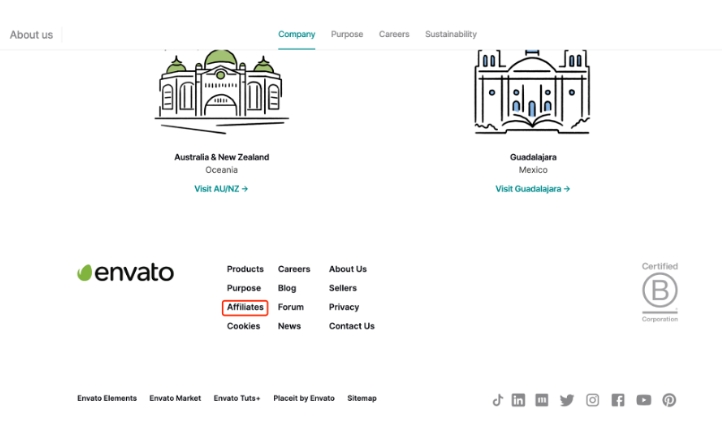Click the Facebook icon in footer
This screenshot has width=722, height=428.
(618, 400)
